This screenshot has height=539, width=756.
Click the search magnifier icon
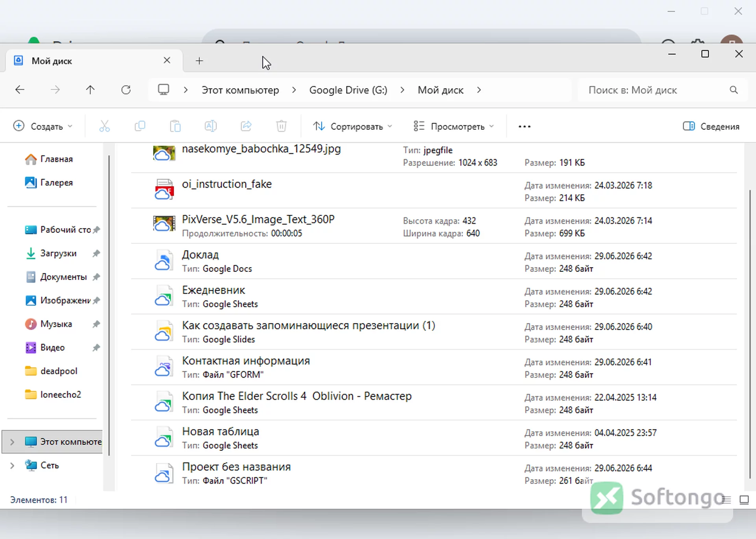tap(734, 90)
